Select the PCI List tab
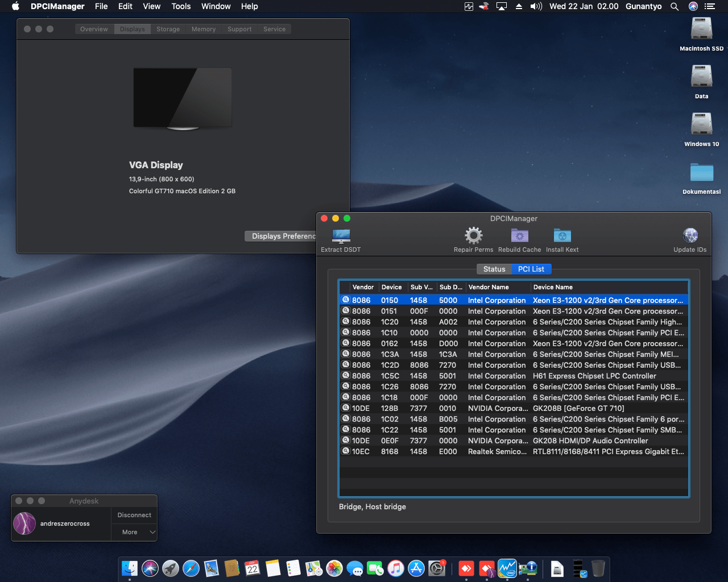Screen dimensions: 728x582 click(531, 269)
